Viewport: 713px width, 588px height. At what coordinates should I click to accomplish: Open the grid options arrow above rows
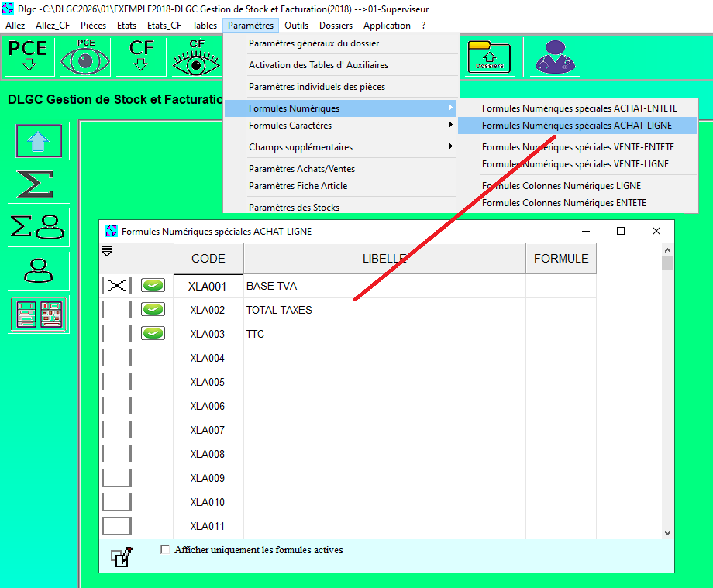[107, 251]
